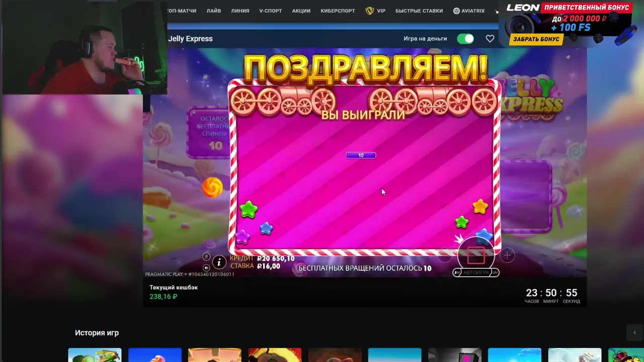Screen dimensions: 644x362
Task: Open the Акции promotions page
Action: tap(301, 11)
